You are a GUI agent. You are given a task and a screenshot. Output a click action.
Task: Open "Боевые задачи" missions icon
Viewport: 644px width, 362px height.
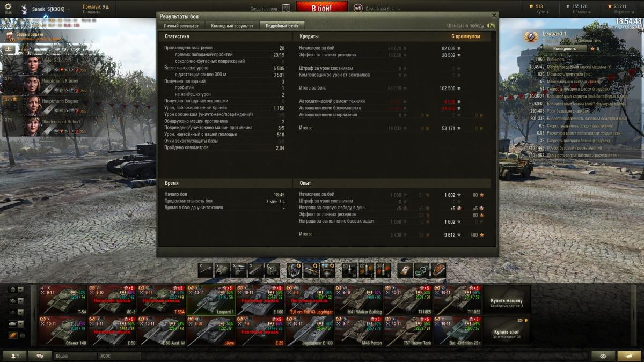[x=10, y=36]
